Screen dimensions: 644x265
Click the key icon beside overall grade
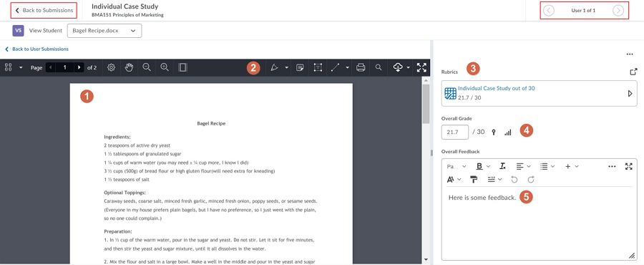click(x=494, y=132)
